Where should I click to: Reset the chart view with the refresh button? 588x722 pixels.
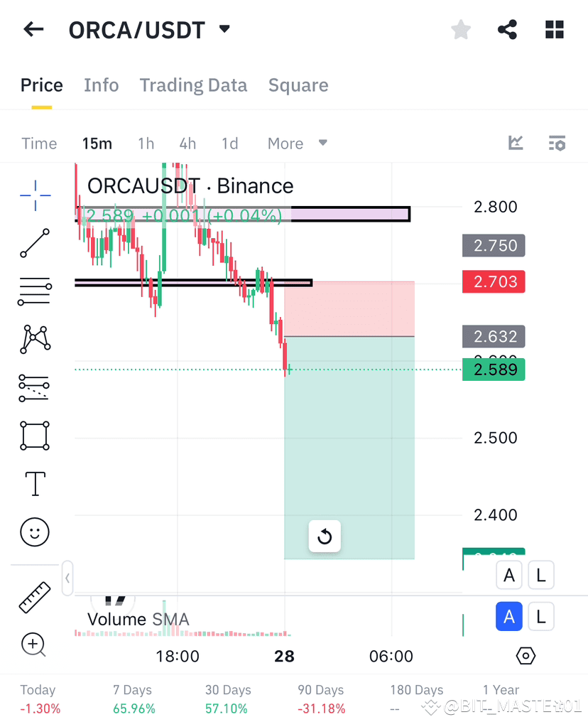(325, 537)
